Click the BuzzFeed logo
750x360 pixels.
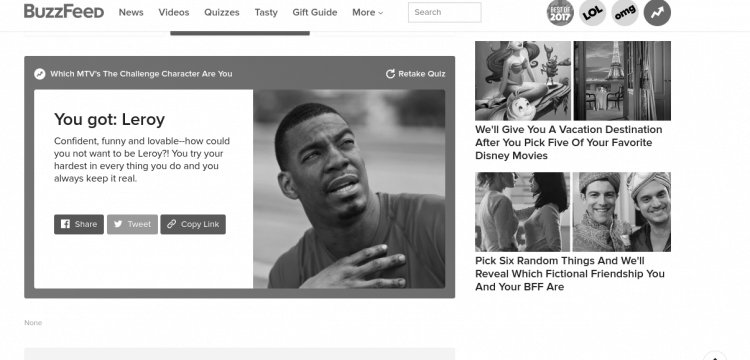[64, 11]
